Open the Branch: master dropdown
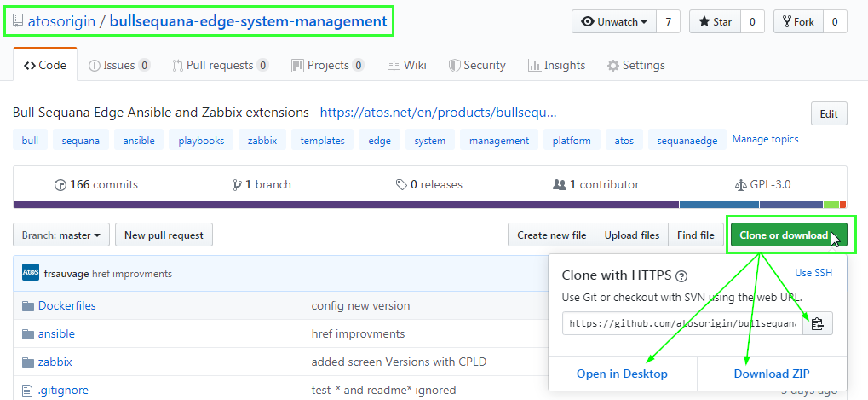This screenshot has height=400, width=868. [61, 235]
